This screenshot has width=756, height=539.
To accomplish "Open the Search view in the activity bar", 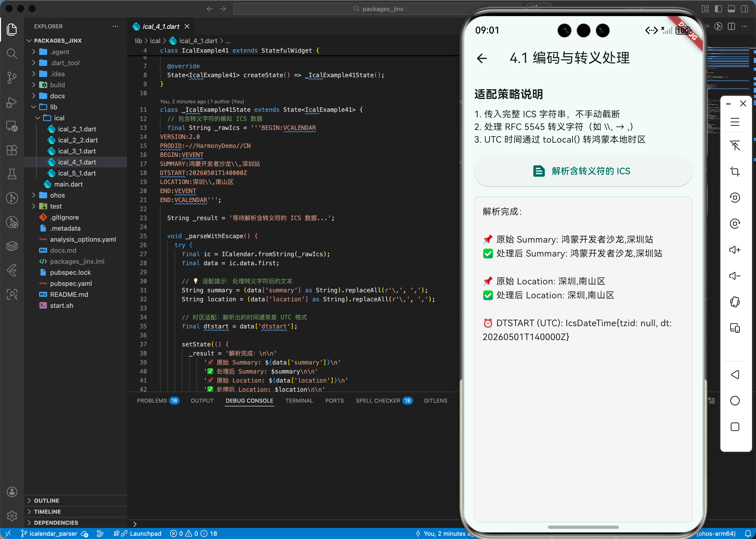I will [12, 53].
